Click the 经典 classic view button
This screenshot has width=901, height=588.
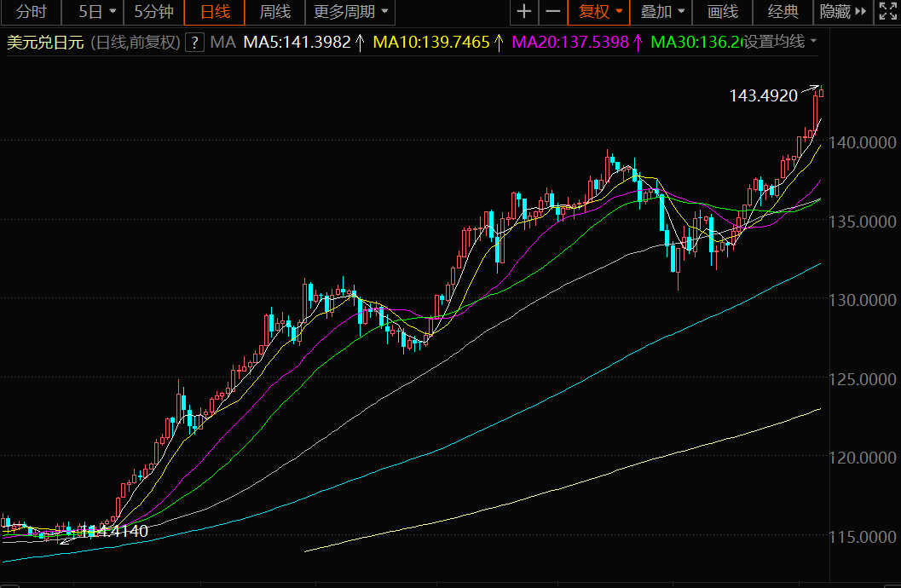coord(783,11)
